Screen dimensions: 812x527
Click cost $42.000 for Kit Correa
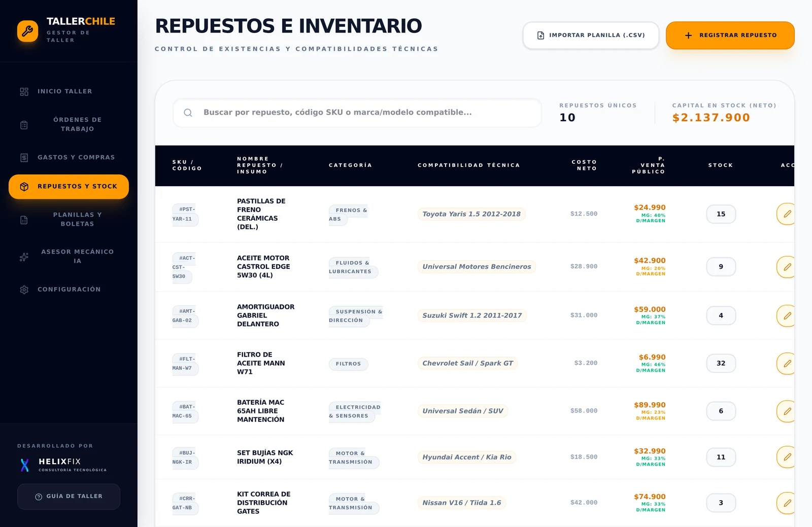tap(584, 503)
